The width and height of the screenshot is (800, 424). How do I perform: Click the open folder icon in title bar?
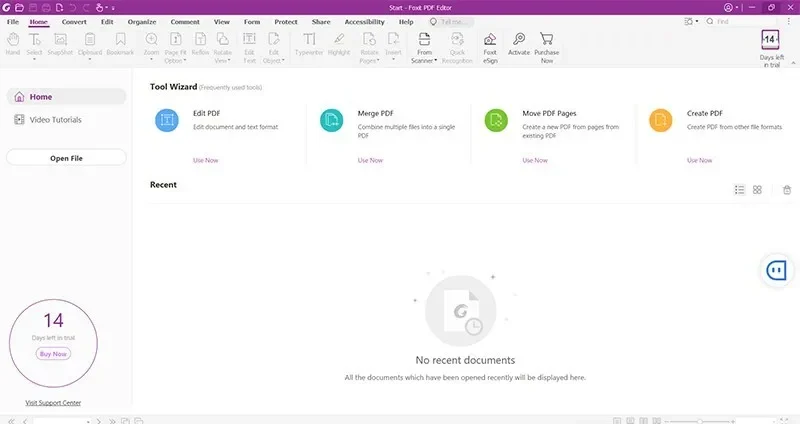click(x=19, y=8)
